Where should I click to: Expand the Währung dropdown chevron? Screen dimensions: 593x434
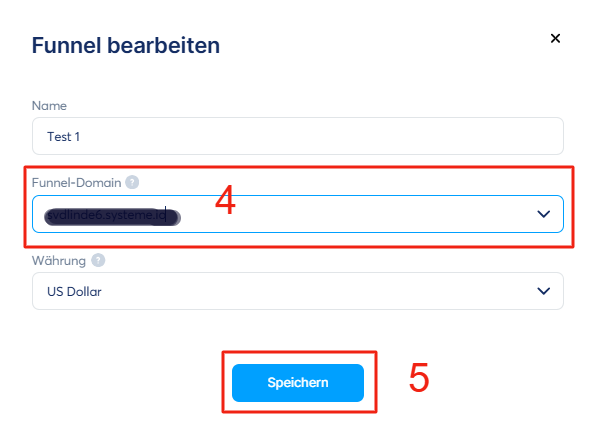coord(543,291)
